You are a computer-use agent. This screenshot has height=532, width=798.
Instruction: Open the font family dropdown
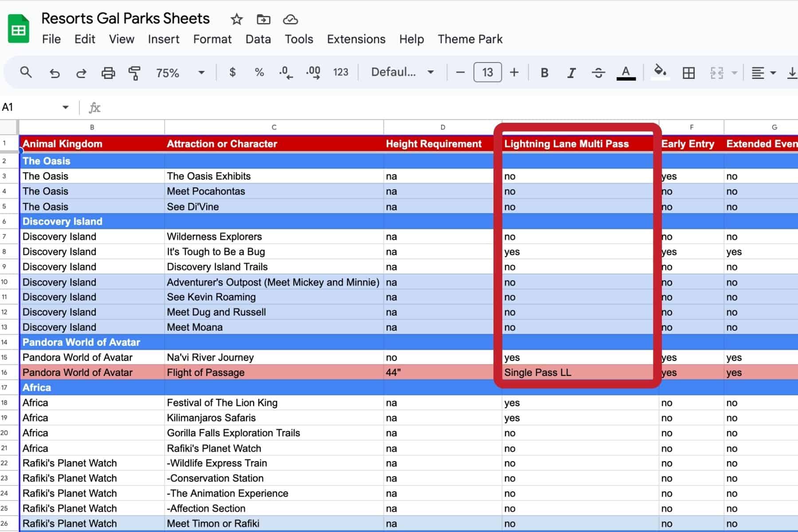pos(403,72)
